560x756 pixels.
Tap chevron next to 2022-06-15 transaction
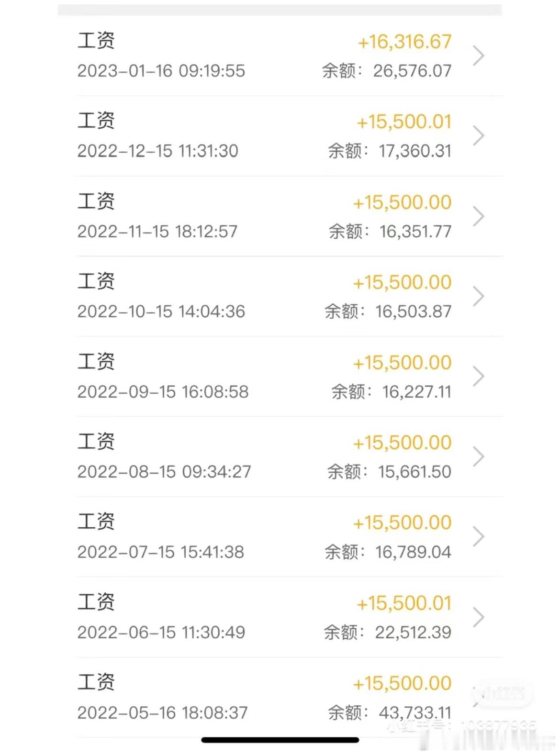(479, 617)
